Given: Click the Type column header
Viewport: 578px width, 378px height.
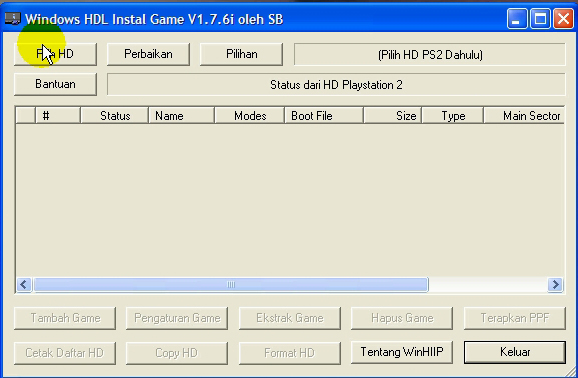Looking at the screenshot, I should pos(453,116).
